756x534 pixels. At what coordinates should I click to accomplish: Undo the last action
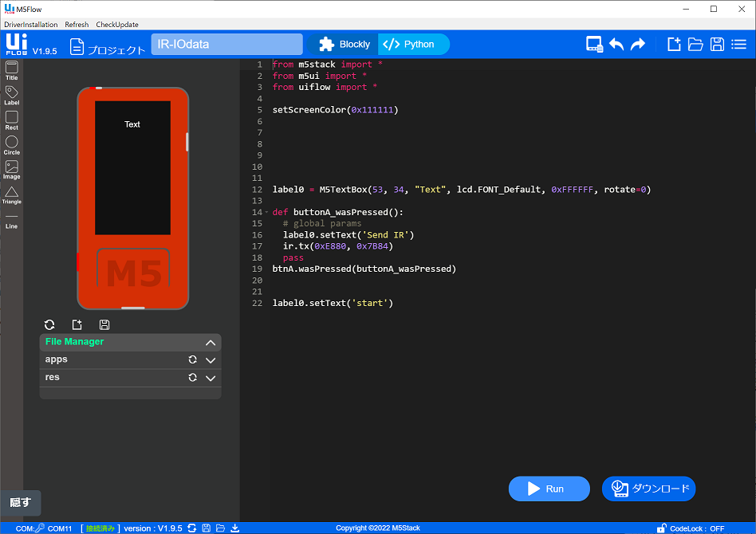click(616, 45)
